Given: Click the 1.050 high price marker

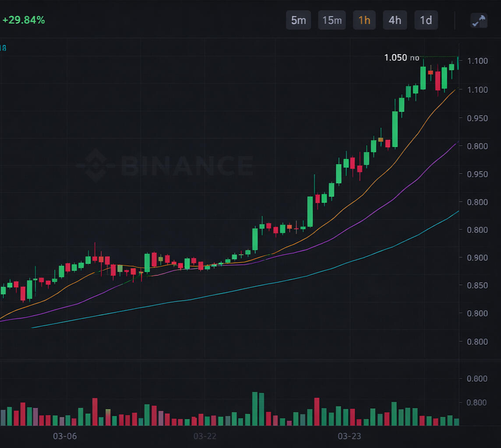Looking at the screenshot, I should [395, 58].
